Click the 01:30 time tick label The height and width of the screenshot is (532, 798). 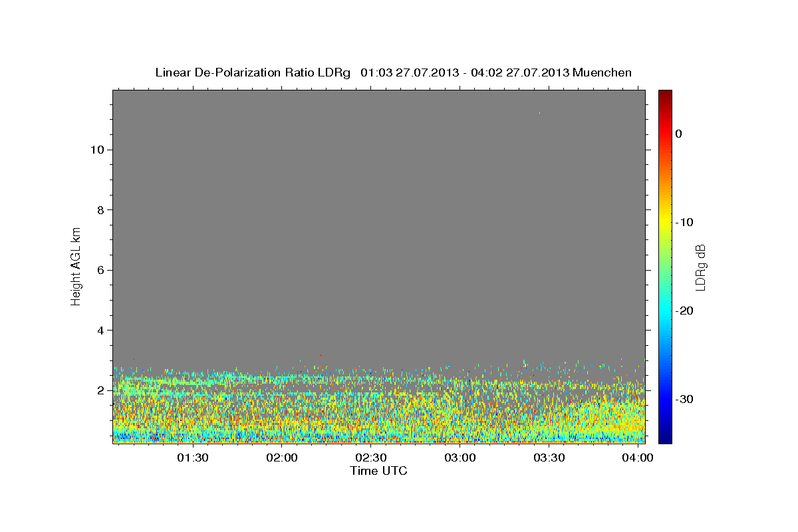coord(193,458)
